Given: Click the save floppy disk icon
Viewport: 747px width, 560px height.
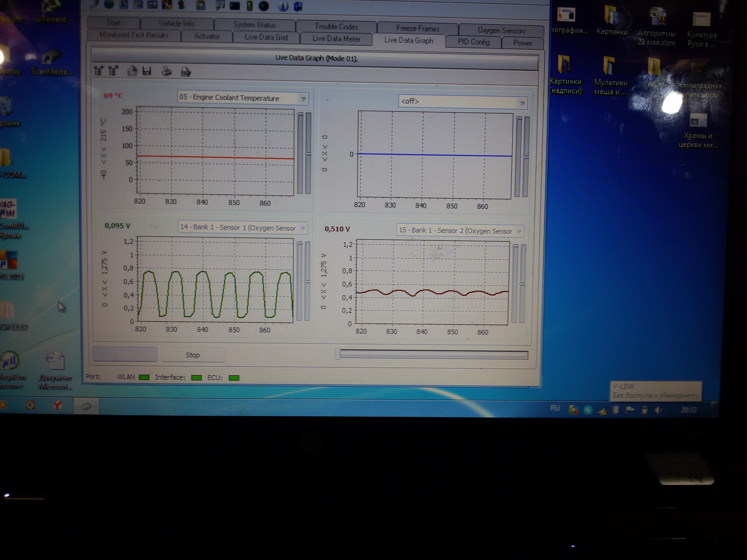Looking at the screenshot, I should click(147, 71).
